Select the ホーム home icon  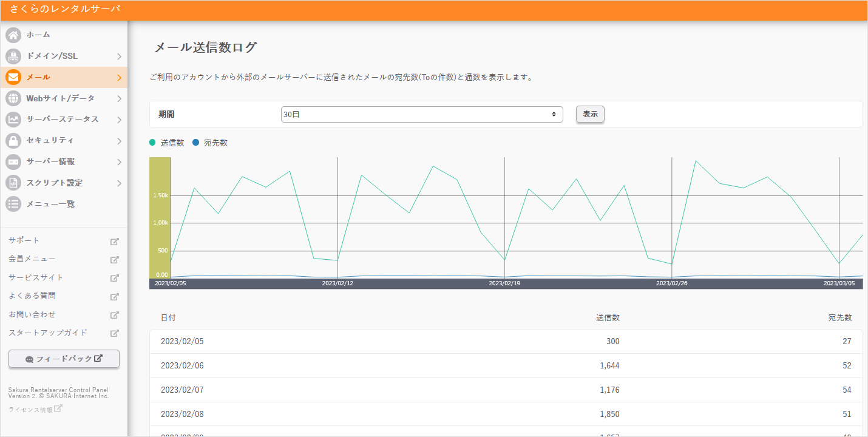pyautogui.click(x=13, y=35)
